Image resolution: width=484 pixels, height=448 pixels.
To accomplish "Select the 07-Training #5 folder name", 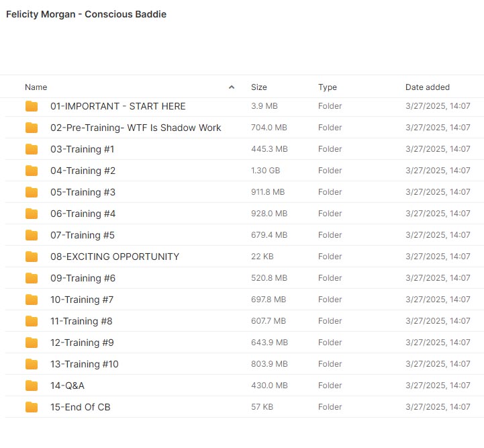I will [x=83, y=235].
